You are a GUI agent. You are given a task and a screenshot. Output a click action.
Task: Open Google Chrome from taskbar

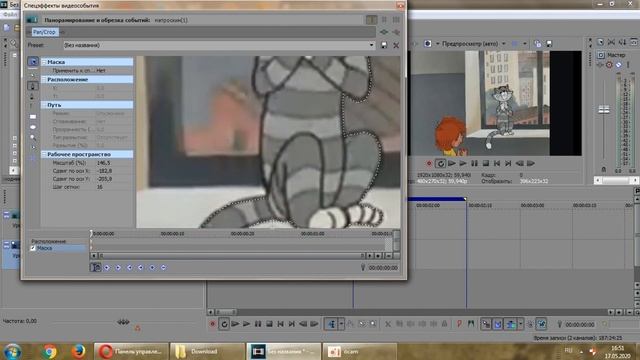point(49,351)
